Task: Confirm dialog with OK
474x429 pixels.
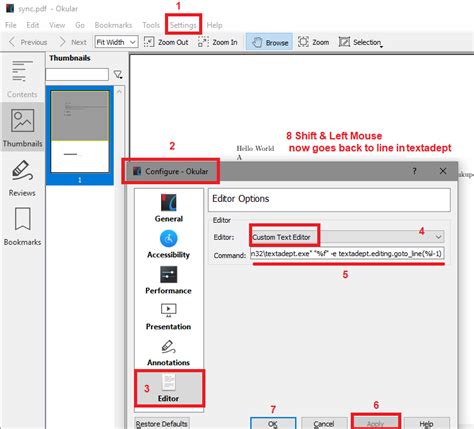Action: (273, 423)
